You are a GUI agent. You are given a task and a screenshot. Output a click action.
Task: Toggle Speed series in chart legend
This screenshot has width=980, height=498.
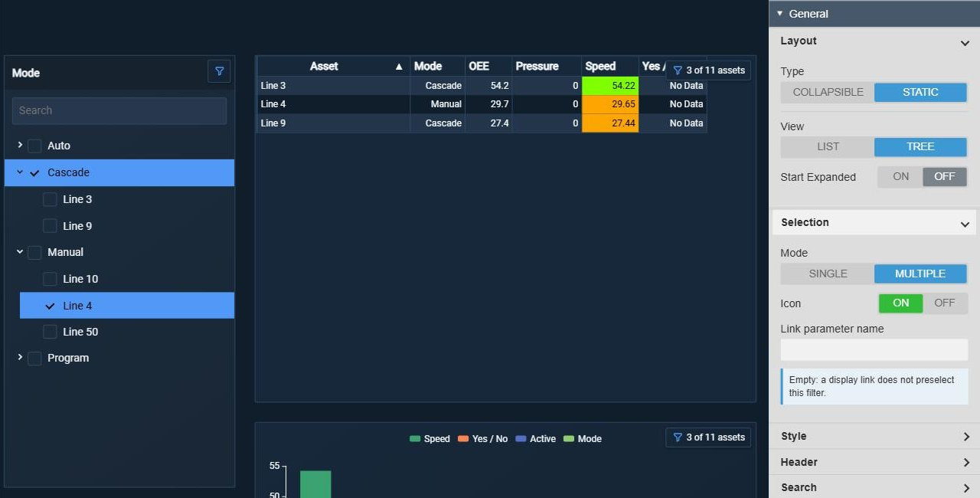click(x=430, y=439)
